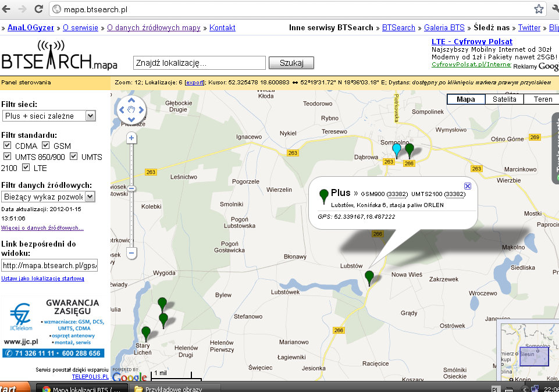Select the middle green marker above Stary Licheń
The width and height of the screenshot is (559, 392).
tap(163, 320)
